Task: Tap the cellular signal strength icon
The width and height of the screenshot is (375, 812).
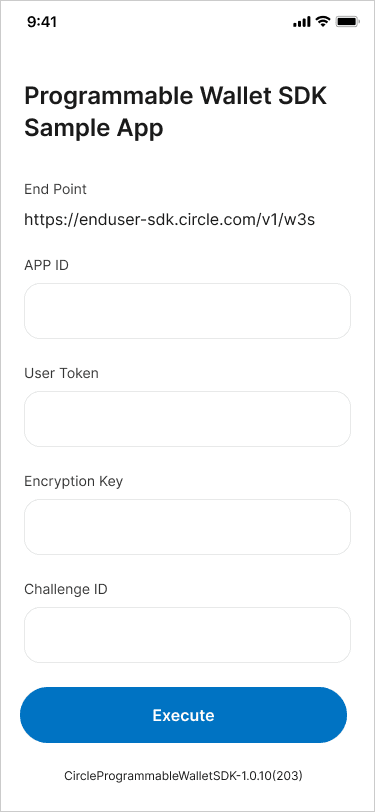Action: [x=301, y=22]
